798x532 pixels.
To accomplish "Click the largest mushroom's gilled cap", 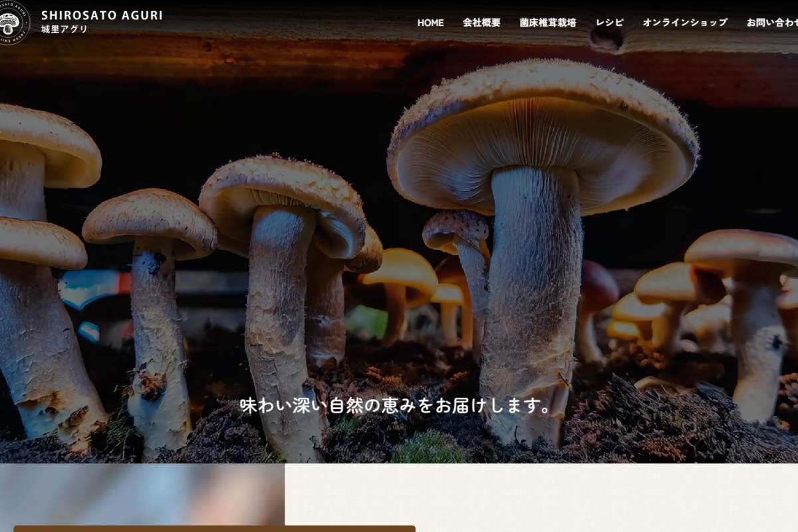I will click(542, 140).
